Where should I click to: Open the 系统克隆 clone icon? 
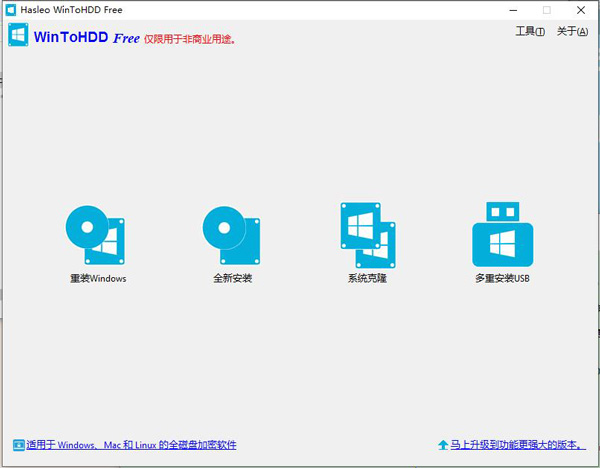(x=368, y=235)
